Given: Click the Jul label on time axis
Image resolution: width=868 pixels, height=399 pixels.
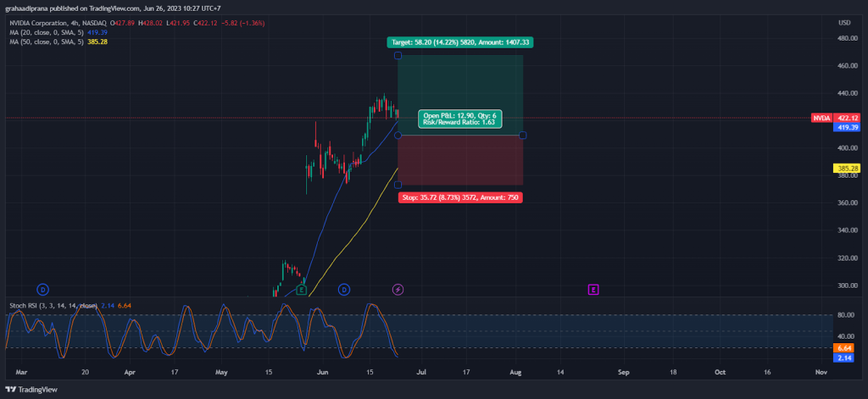Looking at the screenshot, I should coord(421,373).
